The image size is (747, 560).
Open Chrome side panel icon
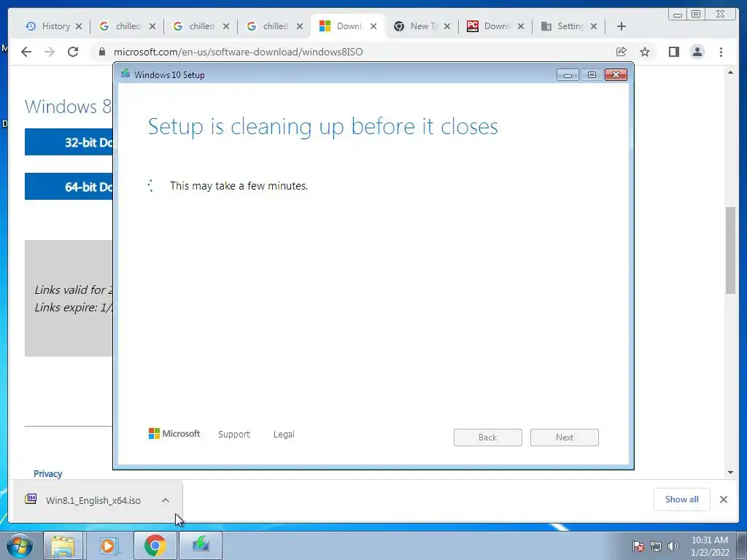click(x=673, y=52)
